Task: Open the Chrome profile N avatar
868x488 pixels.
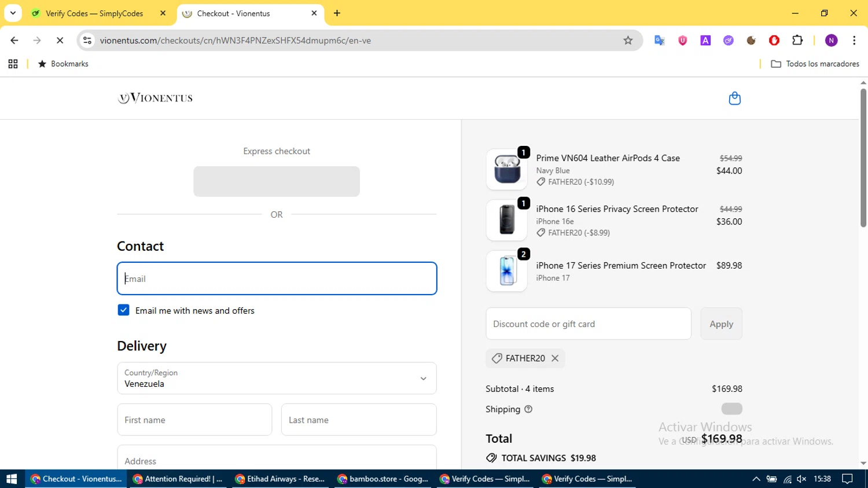Action: click(x=832, y=41)
